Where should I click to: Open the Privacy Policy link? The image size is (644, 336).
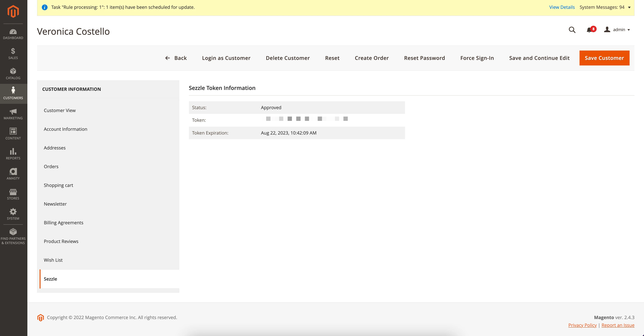click(x=582, y=325)
